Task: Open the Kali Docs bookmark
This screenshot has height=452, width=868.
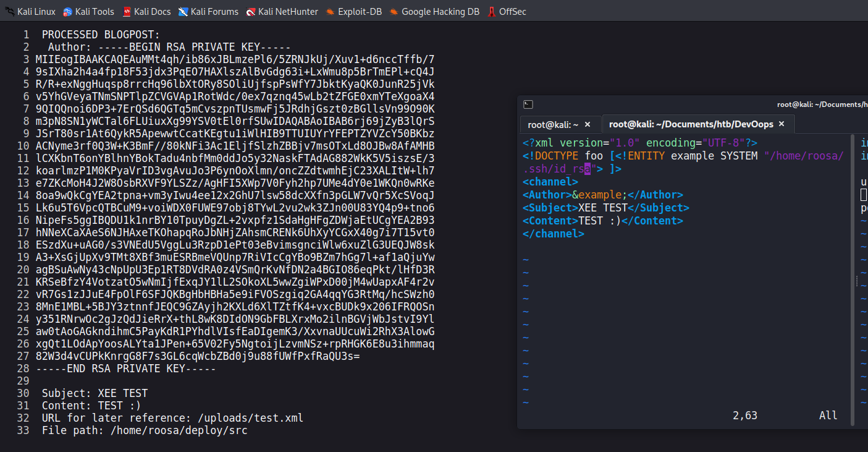Action: [x=146, y=11]
